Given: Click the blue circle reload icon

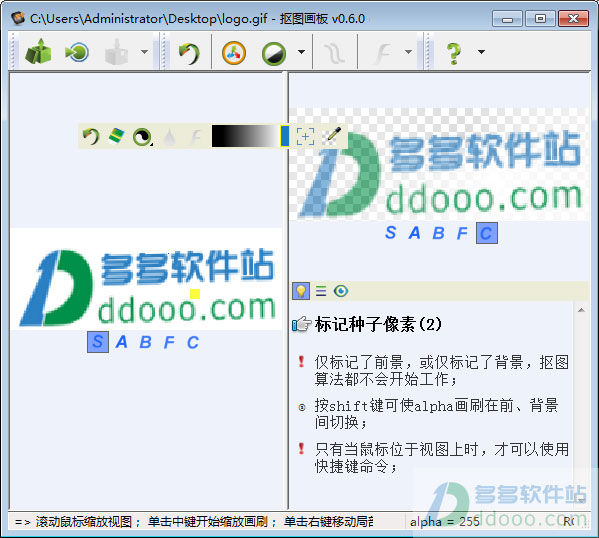Looking at the screenshot, I should point(78,52).
